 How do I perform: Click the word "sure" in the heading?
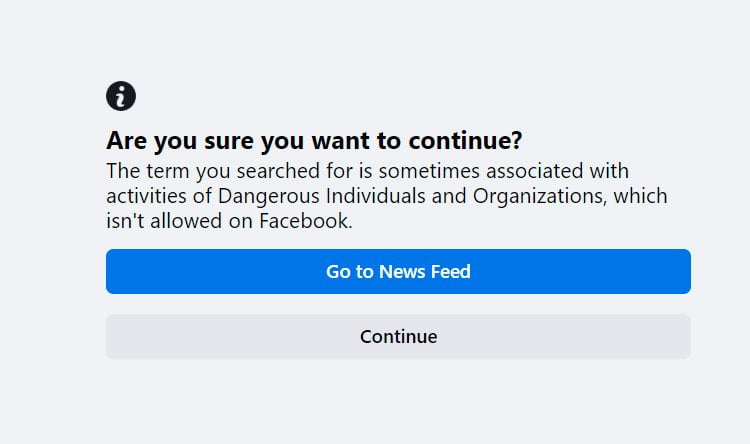223,140
